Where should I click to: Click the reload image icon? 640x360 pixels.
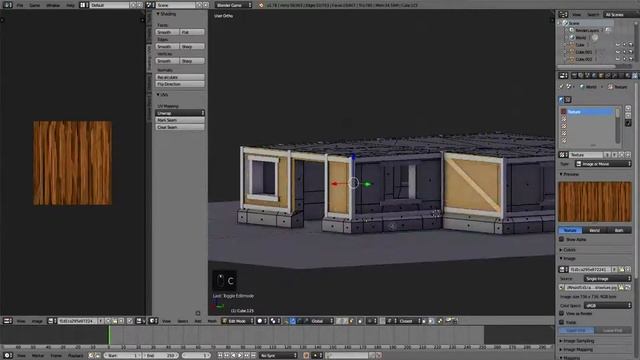click(x=628, y=287)
